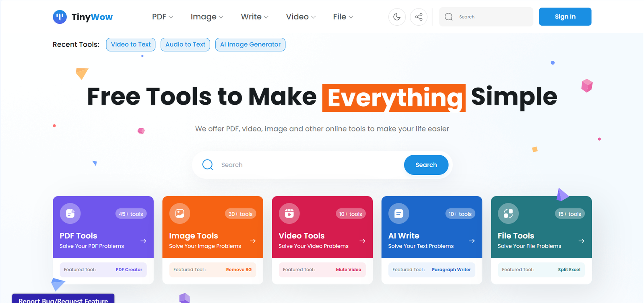Open featured tool Remove BG

point(239,270)
